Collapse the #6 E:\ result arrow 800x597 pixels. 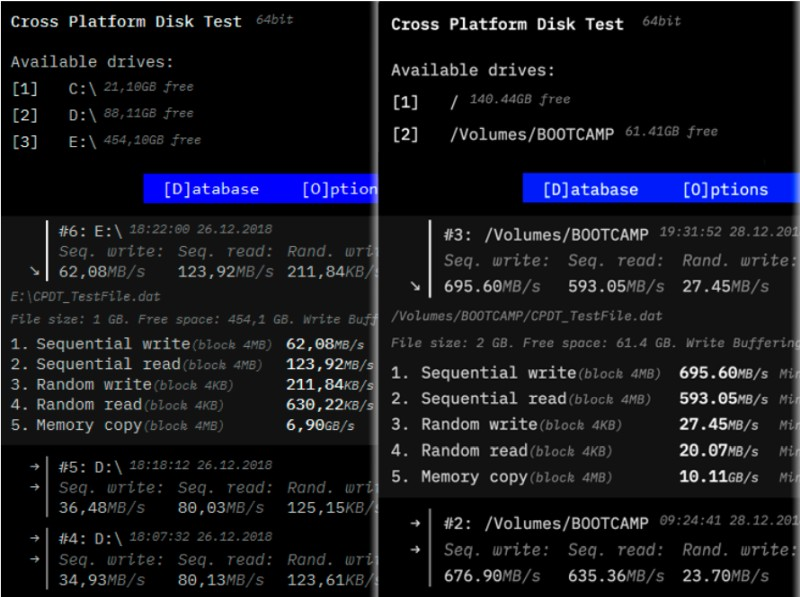[34, 270]
